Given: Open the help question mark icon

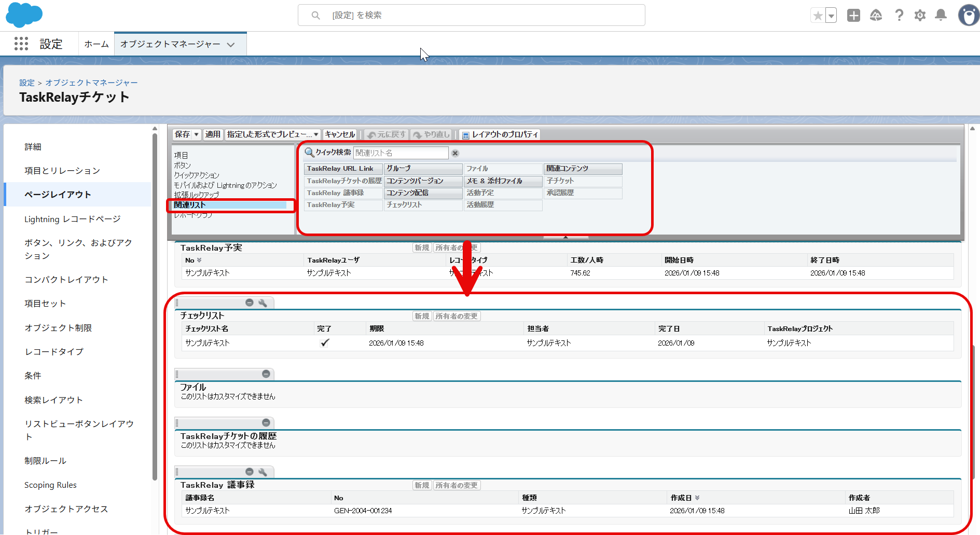Looking at the screenshot, I should pos(899,16).
